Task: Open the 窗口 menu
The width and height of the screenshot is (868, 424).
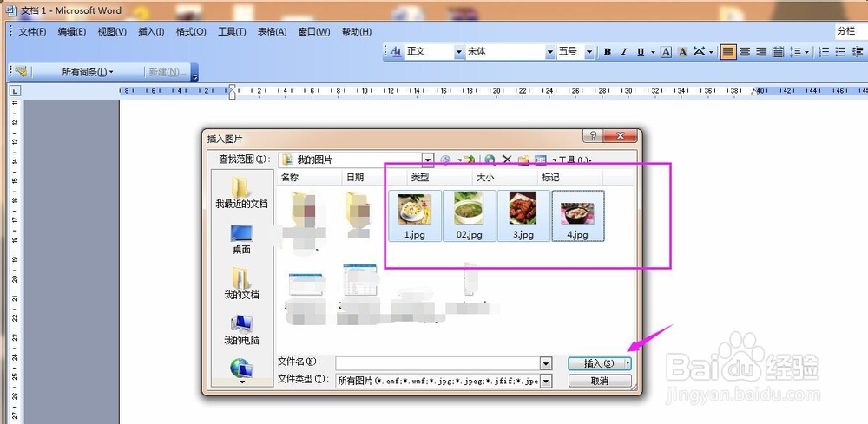Action: (314, 31)
